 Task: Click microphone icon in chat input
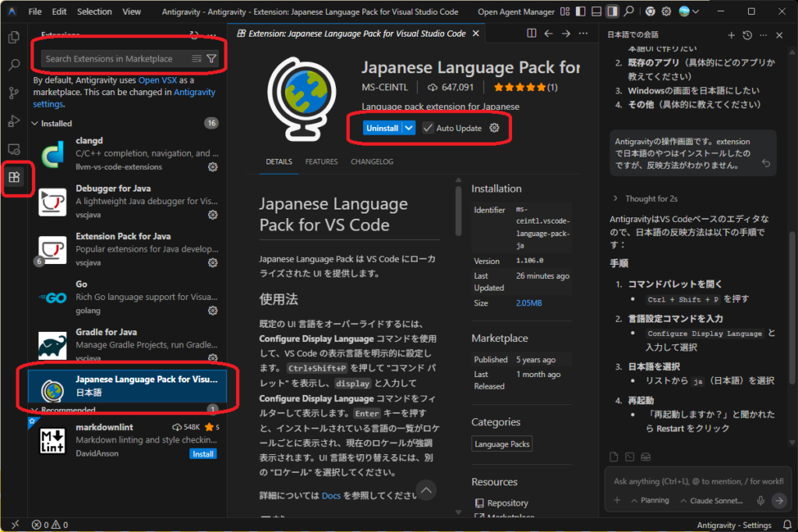pyautogui.click(x=761, y=501)
